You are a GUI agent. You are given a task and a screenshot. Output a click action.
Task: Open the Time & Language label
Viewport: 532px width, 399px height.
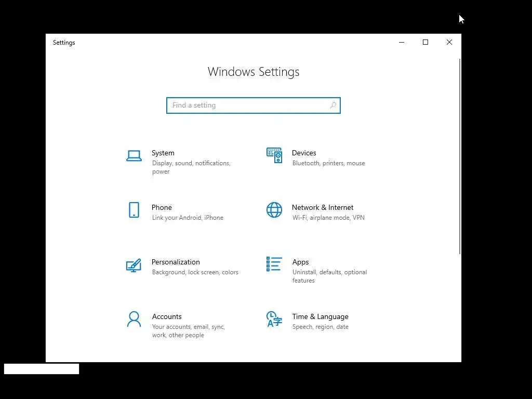pyautogui.click(x=320, y=317)
